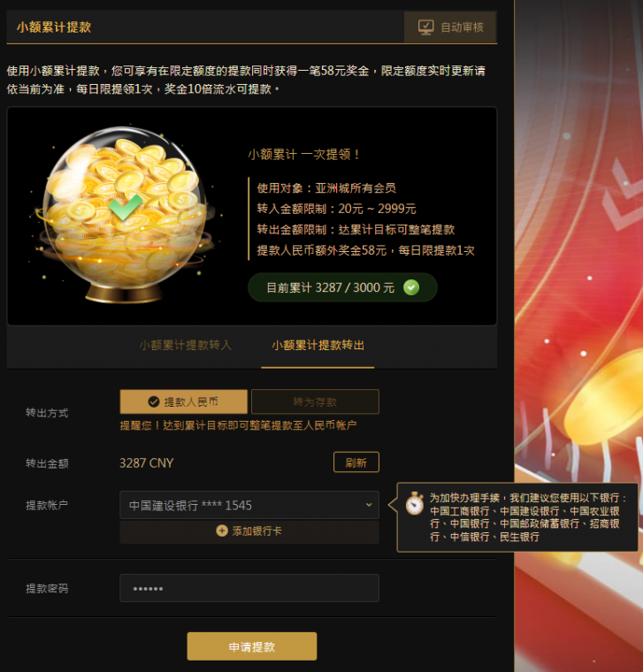643x672 pixels.
Task: Click the check icon in 提款人民币
Action: (x=154, y=401)
